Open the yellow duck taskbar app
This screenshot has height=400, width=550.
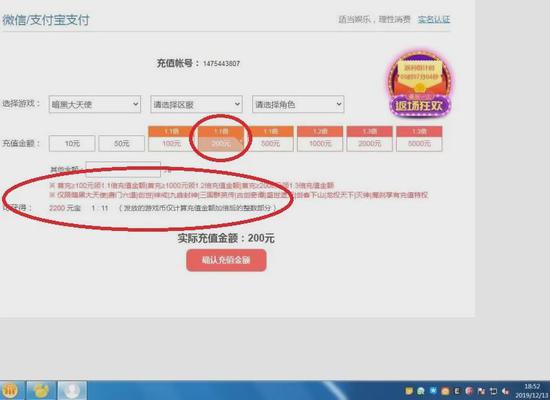(x=41, y=391)
